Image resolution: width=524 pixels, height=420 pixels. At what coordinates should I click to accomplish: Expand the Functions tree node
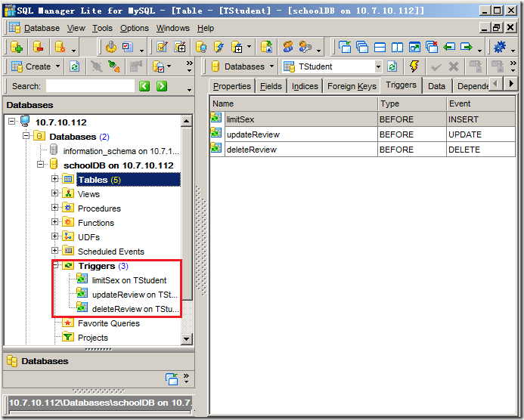point(54,221)
